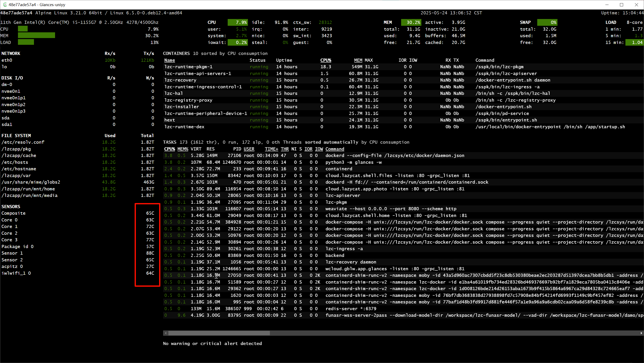
Task: Click the MEM 30.2% highlighted value
Action: [x=411, y=22]
